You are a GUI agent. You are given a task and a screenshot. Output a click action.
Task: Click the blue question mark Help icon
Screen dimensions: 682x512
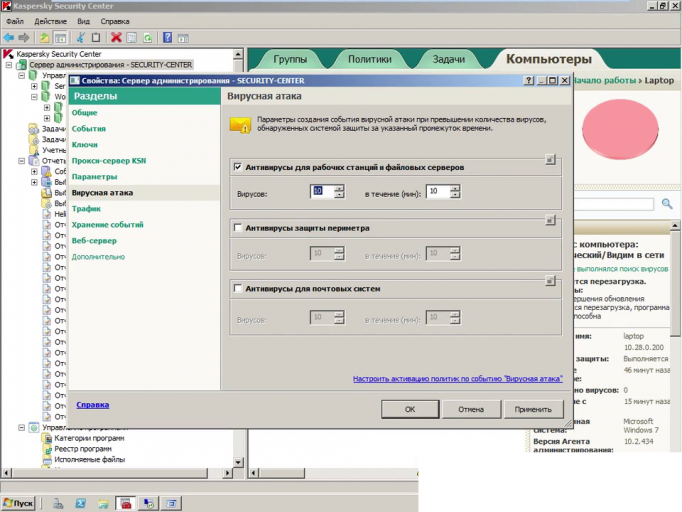pos(167,38)
